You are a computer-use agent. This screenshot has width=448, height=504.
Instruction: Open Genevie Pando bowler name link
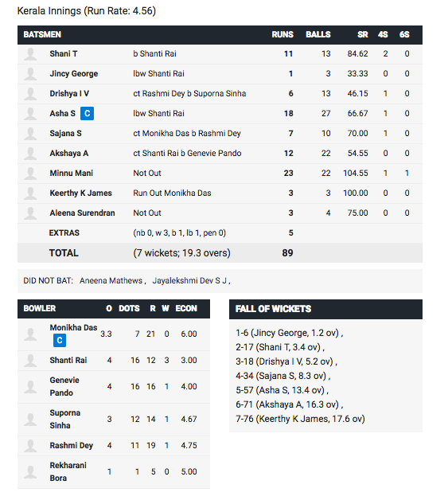(x=64, y=386)
